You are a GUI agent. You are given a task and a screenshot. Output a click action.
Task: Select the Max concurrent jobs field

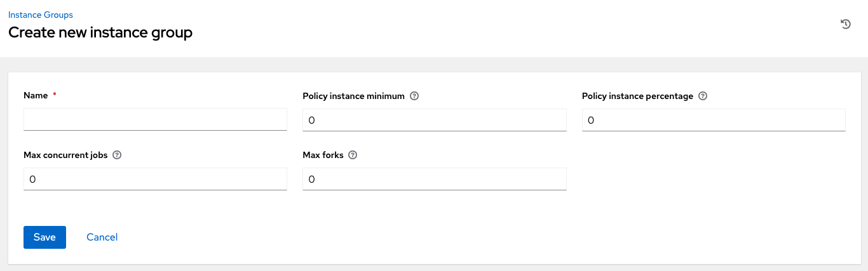155,179
